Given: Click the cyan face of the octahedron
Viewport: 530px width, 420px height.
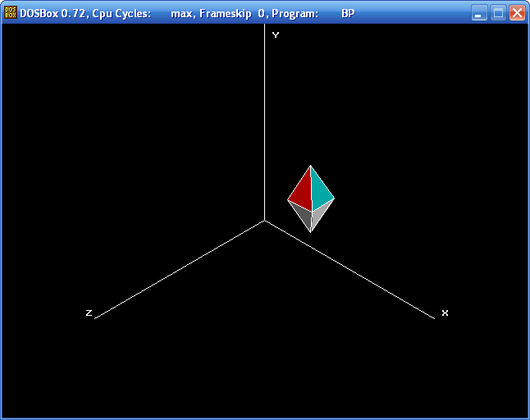Looking at the screenshot, I should [321, 192].
